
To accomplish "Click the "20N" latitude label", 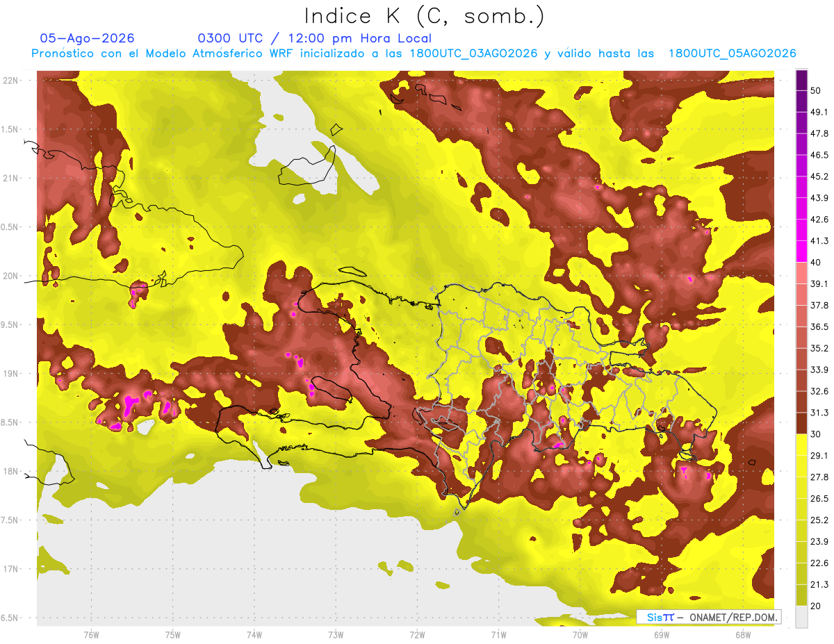I will point(10,276).
